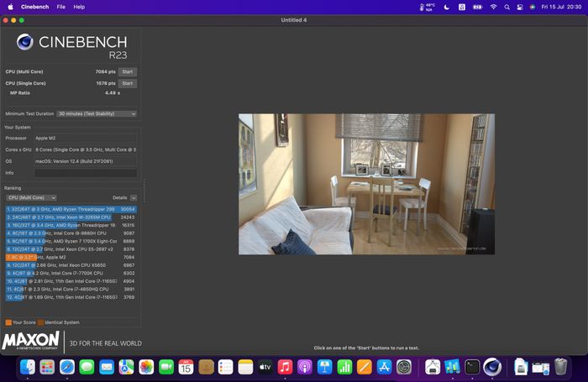Open Terminal from the dock

(x=472, y=367)
